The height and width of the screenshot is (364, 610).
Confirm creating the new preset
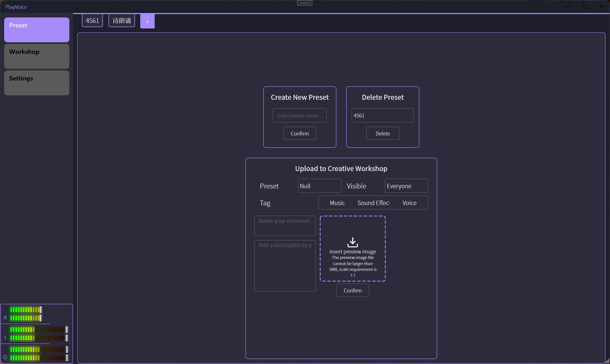pyautogui.click(x=300, y=133)
